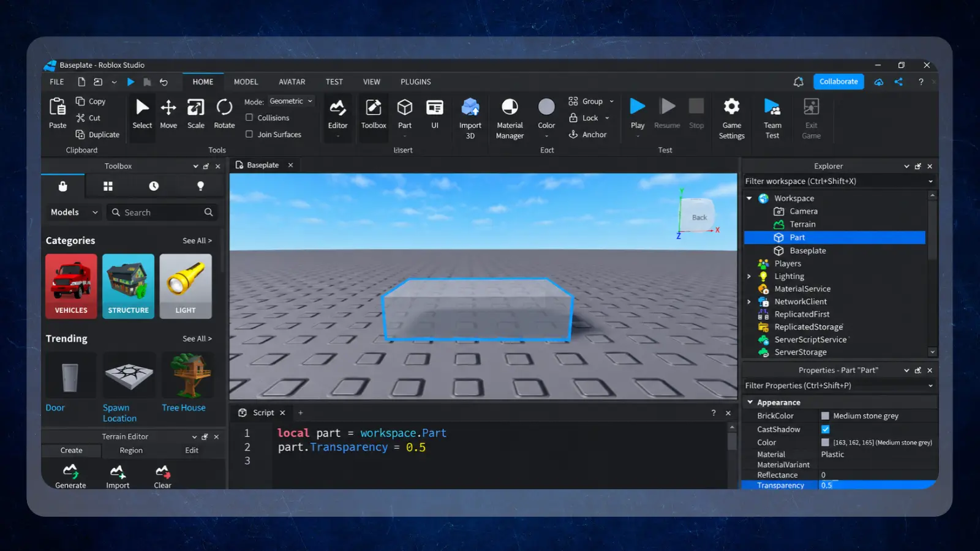Open the notifications bell
This screenshot has width=980, height=551.
(x=799, y=82)
